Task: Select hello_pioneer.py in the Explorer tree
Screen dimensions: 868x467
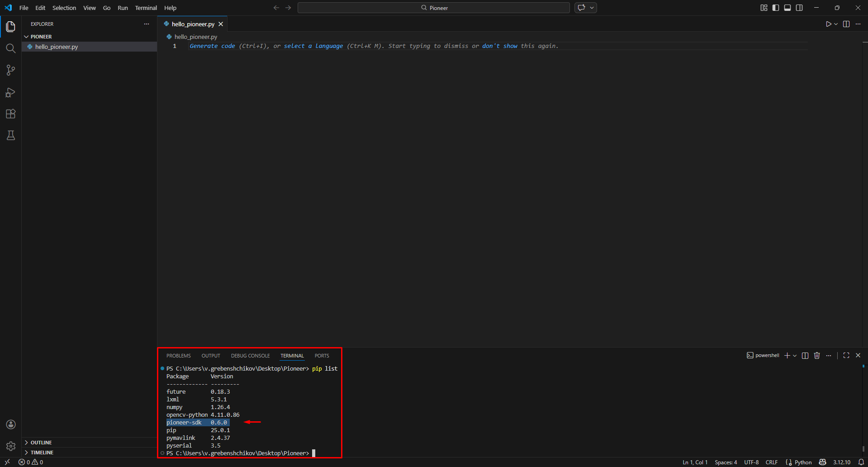Action: point(89,47)
